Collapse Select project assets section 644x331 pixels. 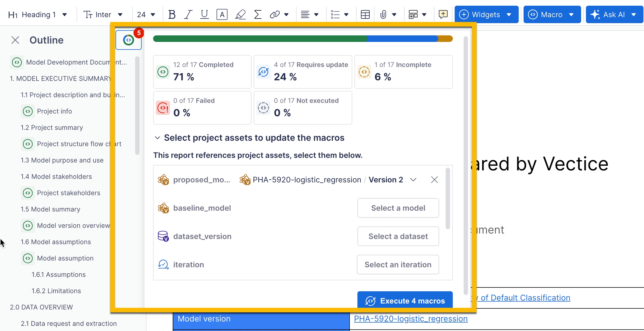[x=157, y=138]
